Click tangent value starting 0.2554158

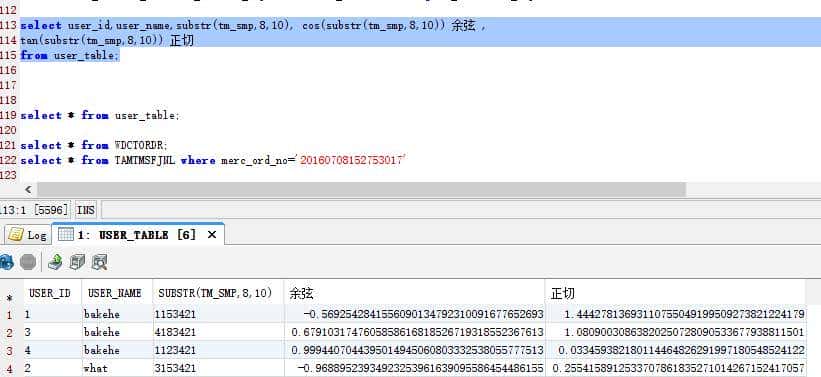(x=675, y=368)
